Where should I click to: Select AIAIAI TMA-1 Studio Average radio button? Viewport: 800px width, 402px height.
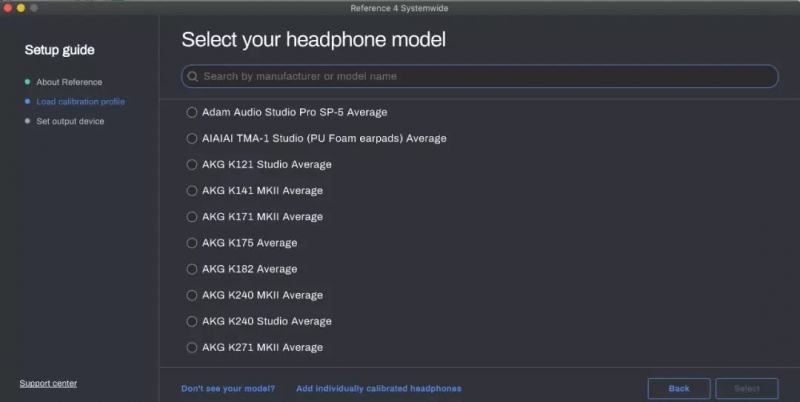click(x=192, y=138)
